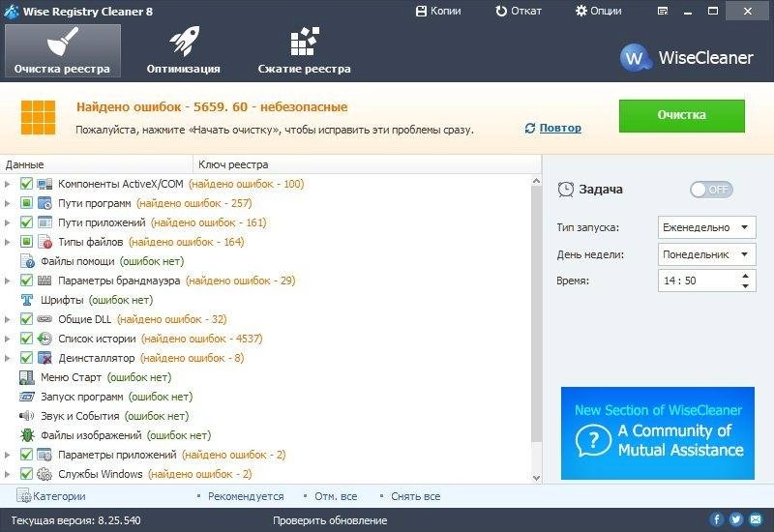Click the Запуск программ icon
The width and height of the screenshot is (774, 532).
pos(27,397)
